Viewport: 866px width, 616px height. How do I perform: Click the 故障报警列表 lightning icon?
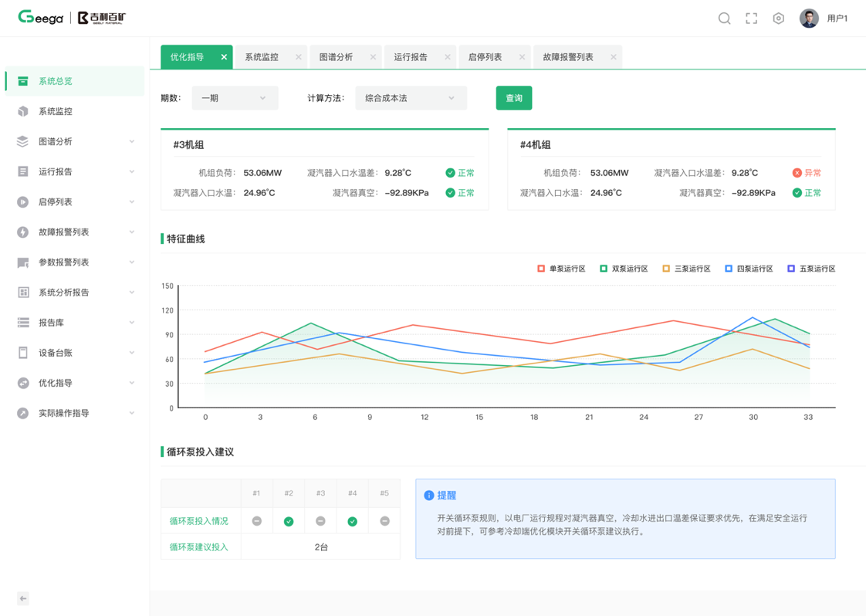pyautogui.click(x=23, y=232)
